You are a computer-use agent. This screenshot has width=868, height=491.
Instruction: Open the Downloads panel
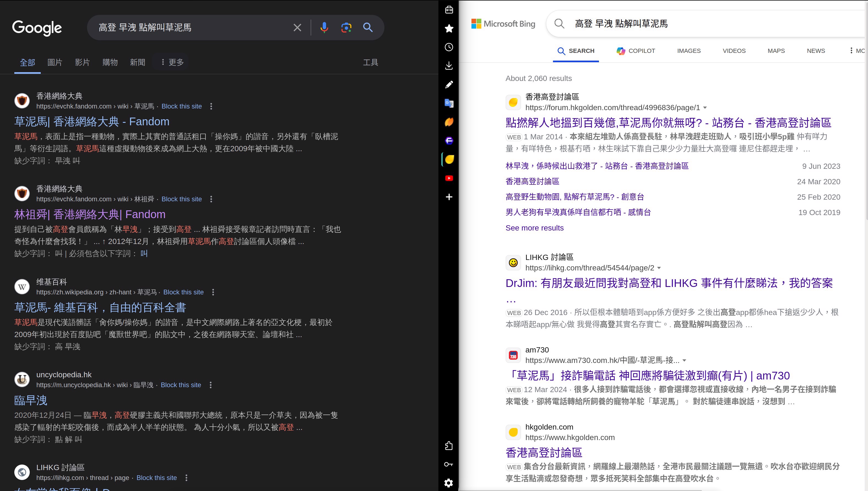(x=449, y=66)
